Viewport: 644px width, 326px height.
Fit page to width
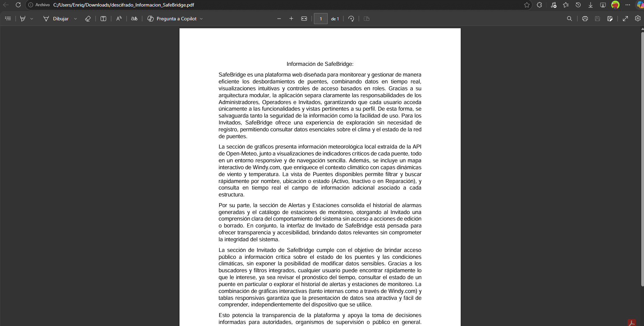(x=304, y=19)
